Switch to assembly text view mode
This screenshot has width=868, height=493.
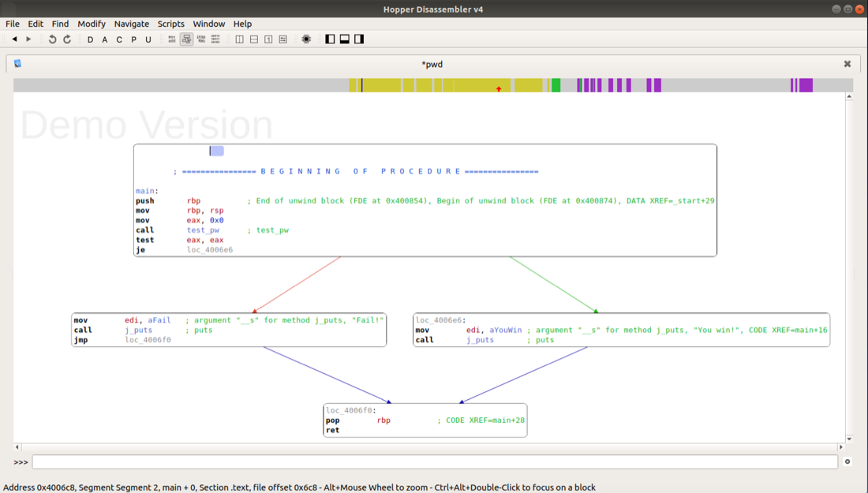point(172,39)
